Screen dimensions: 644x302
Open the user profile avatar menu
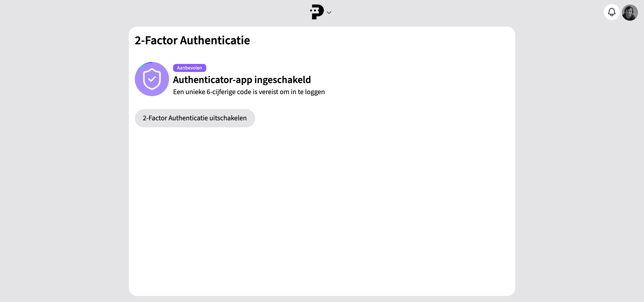pos(630,12)
